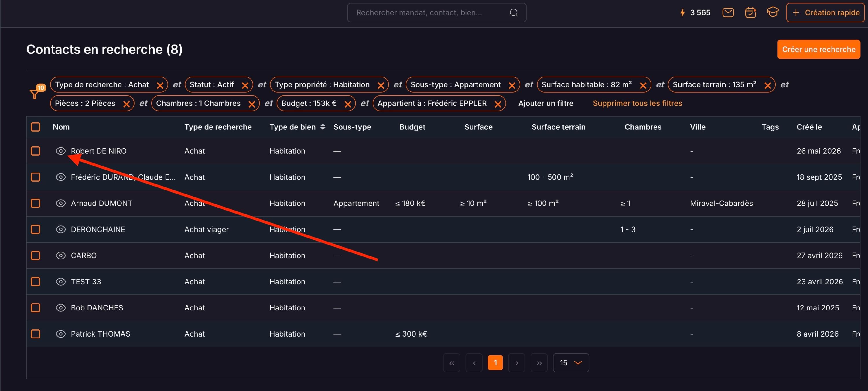Click Créer une recherche button

pyautogui.click(x=819, y=49)
